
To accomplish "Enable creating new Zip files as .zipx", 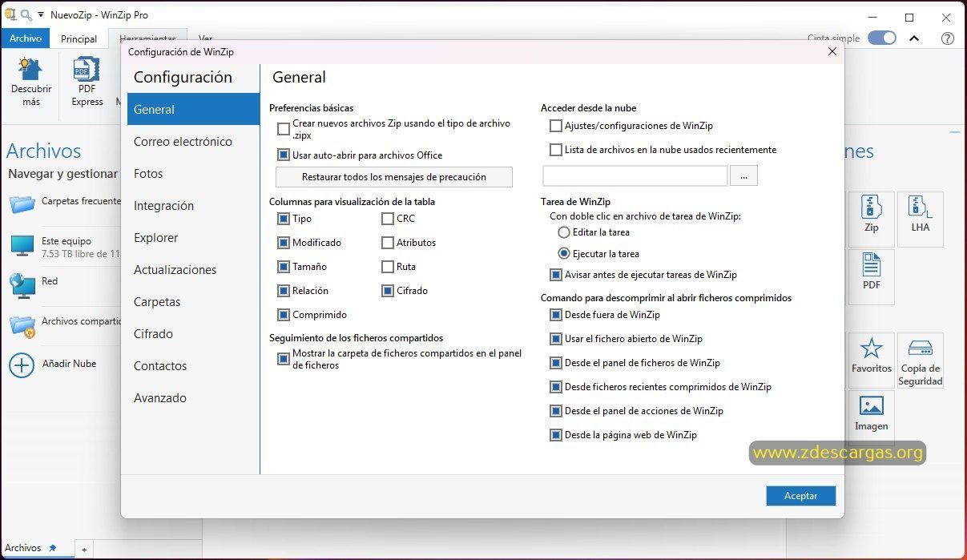I will [x=284, y=129].
